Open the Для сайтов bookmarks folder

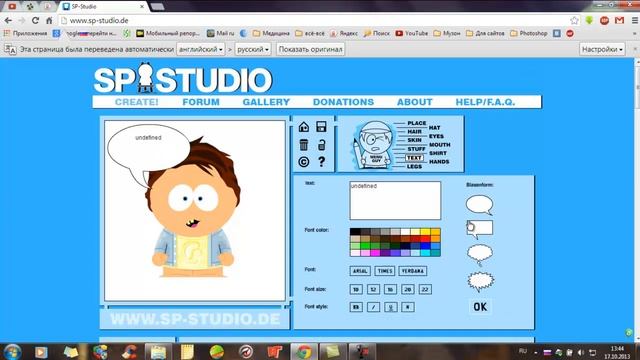click(485, 33)
